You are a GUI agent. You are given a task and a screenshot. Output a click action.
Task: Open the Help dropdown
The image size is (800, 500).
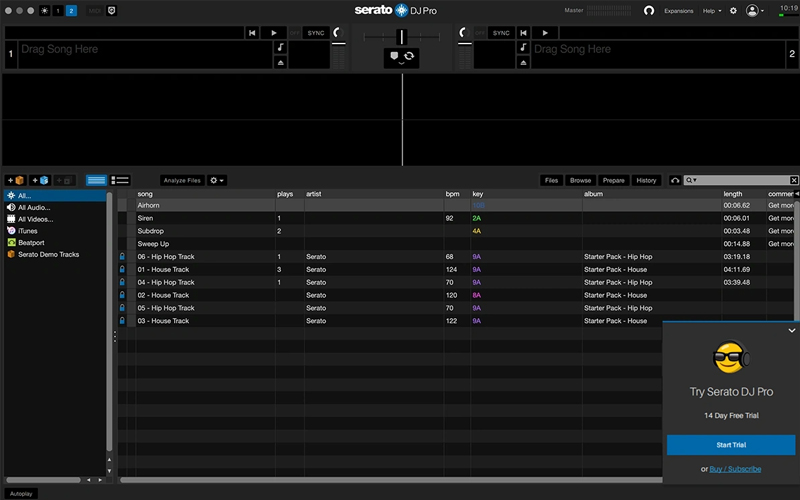pos(712,11)
